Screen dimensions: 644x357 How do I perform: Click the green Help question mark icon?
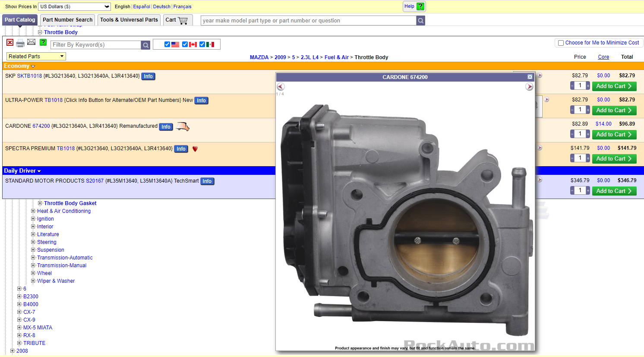click(x=420, y=6)
